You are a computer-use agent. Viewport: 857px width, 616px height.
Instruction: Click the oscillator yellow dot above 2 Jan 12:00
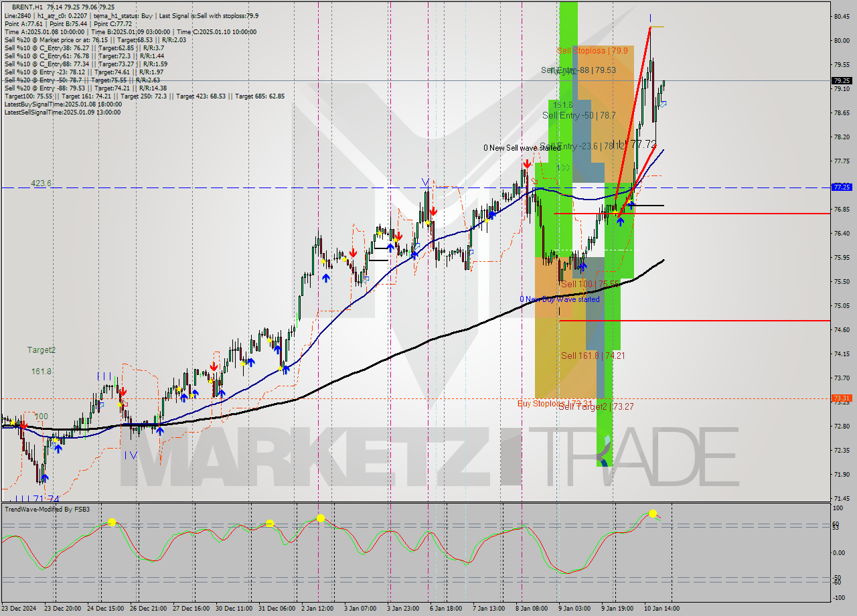pos(321,518)
